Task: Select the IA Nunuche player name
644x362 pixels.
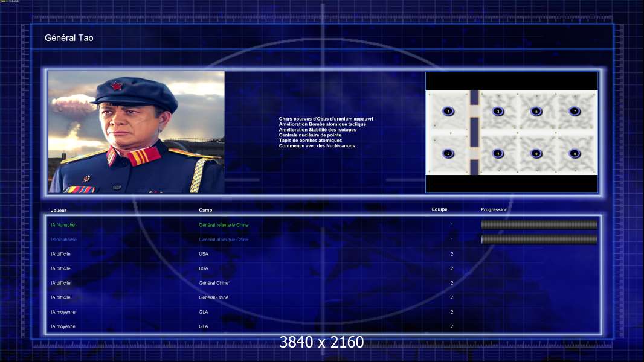Action: click(63, 225)
